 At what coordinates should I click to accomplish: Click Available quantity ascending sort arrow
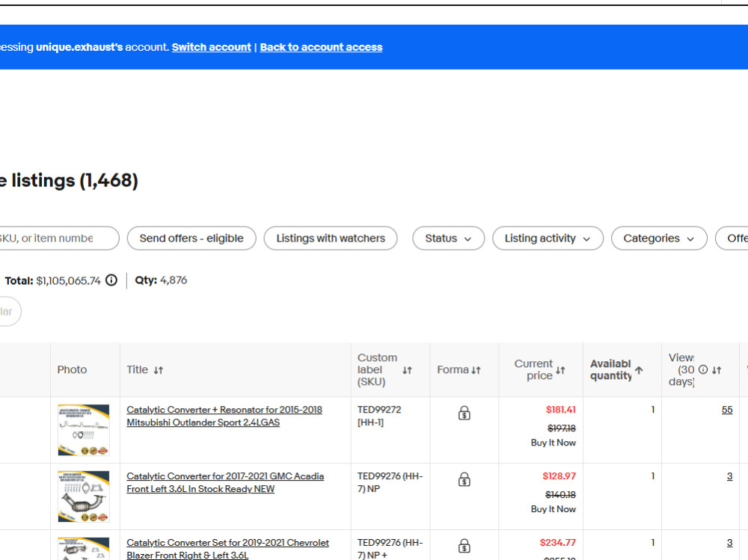point(639,369)
